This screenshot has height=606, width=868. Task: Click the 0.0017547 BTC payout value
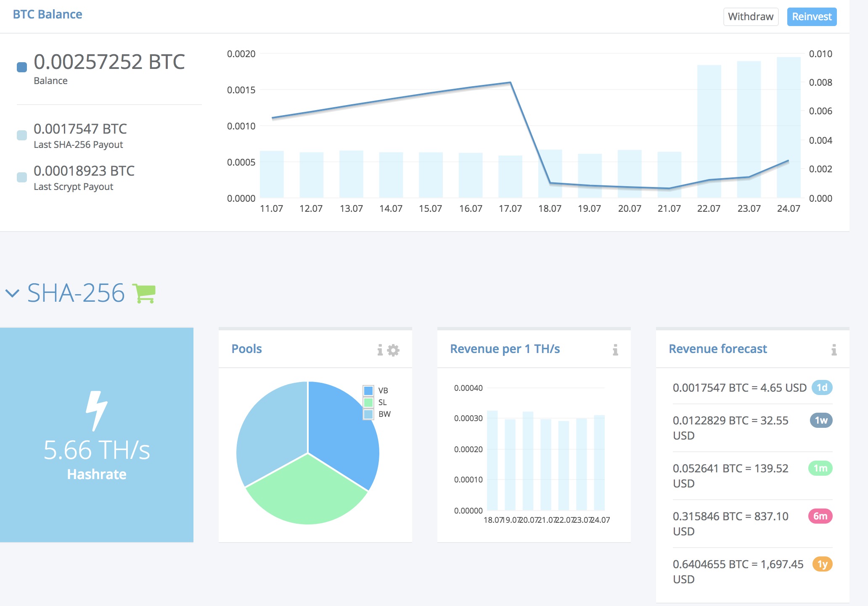[x=80, y=129]
